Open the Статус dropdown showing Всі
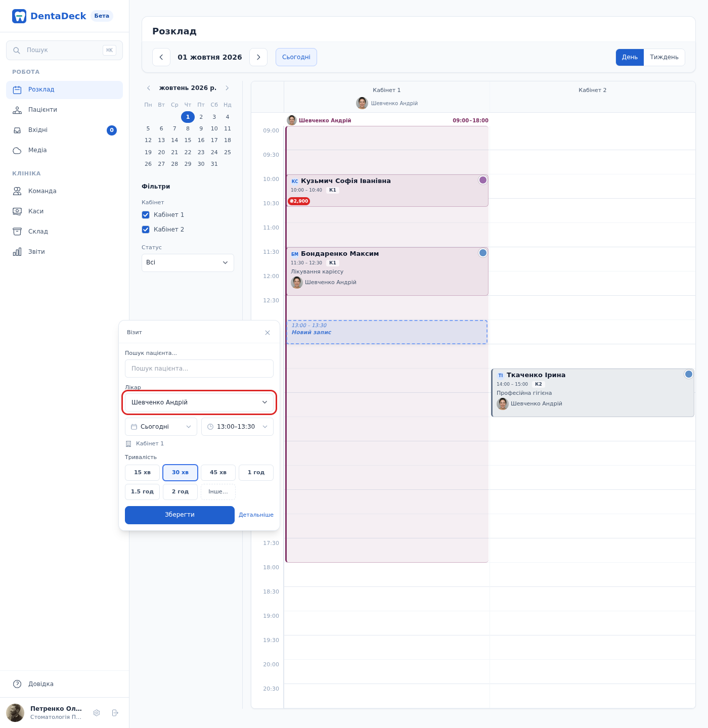 click(x=188, y=263)
